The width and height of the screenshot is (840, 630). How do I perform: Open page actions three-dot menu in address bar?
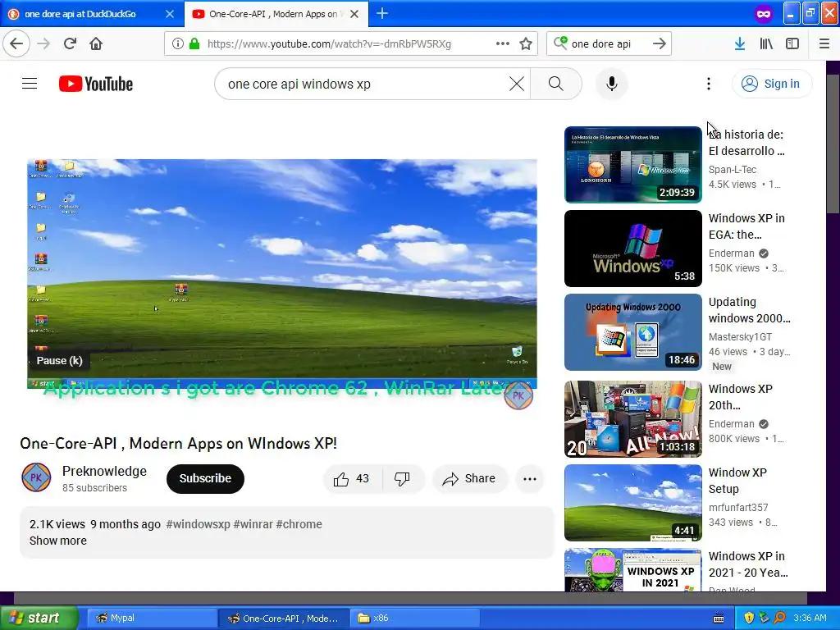(503, 44)
